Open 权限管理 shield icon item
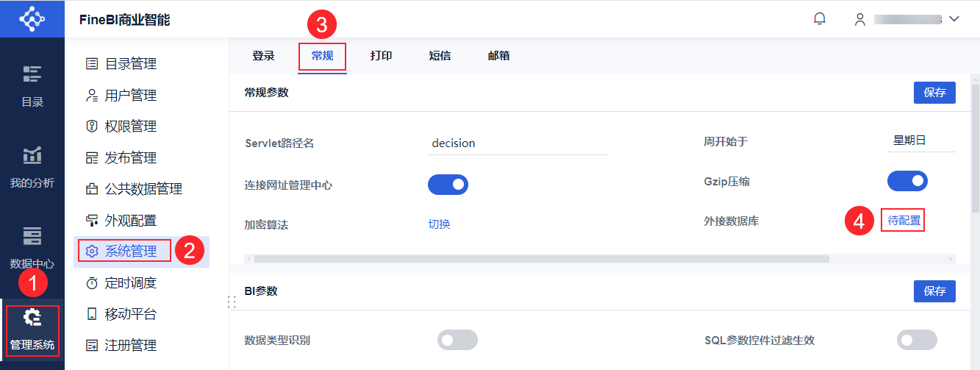This screenshot has width=980, height=370. pyautogui.click(x=92, y=127)
